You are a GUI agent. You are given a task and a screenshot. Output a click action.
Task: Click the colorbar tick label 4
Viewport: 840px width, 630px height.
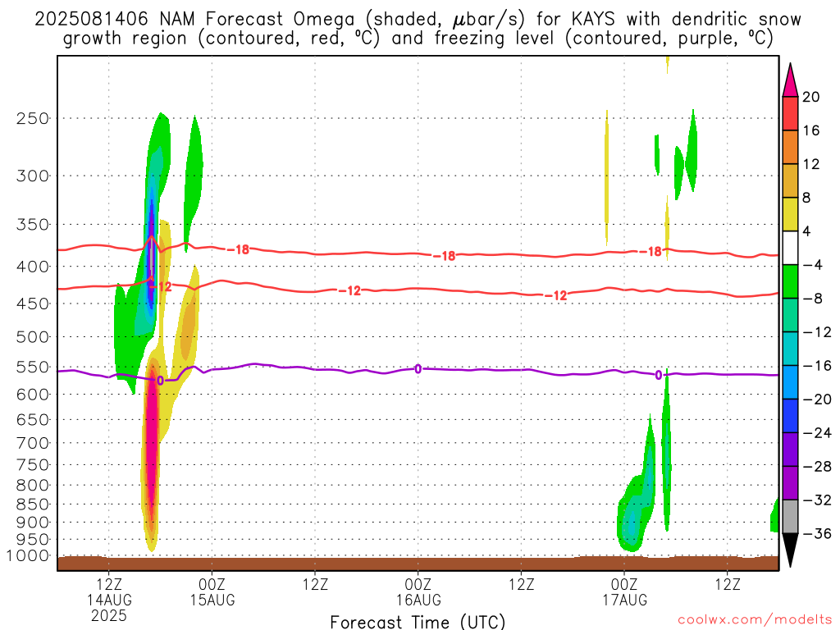point(806,231)
